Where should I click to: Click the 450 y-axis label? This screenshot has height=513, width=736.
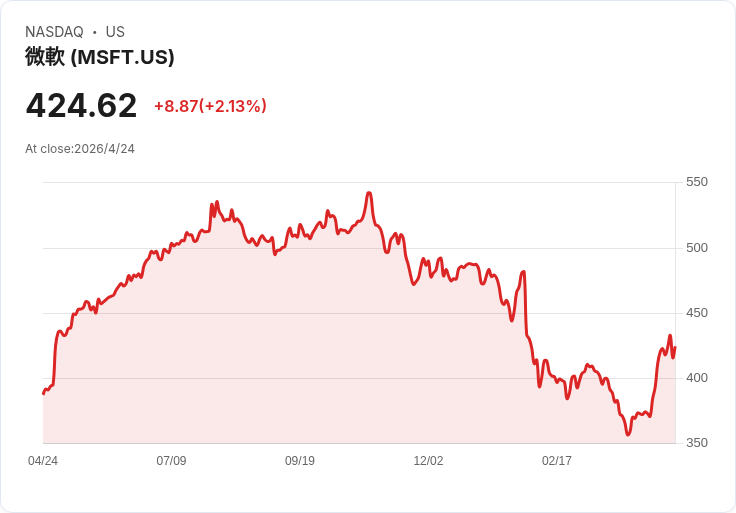[x=697, y=313]
